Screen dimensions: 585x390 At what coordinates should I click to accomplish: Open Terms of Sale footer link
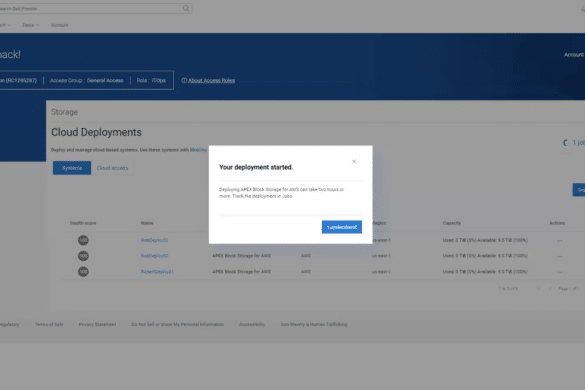(49, 324)
